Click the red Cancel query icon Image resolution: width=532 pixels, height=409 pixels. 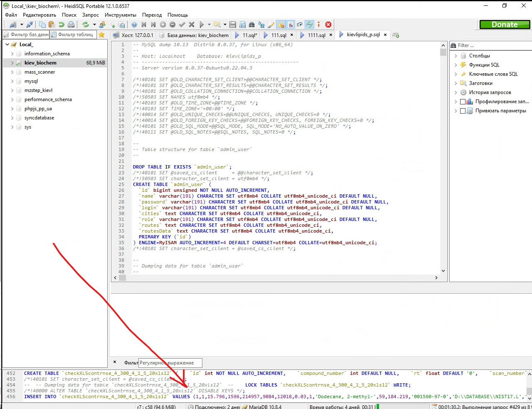(328, 25)
